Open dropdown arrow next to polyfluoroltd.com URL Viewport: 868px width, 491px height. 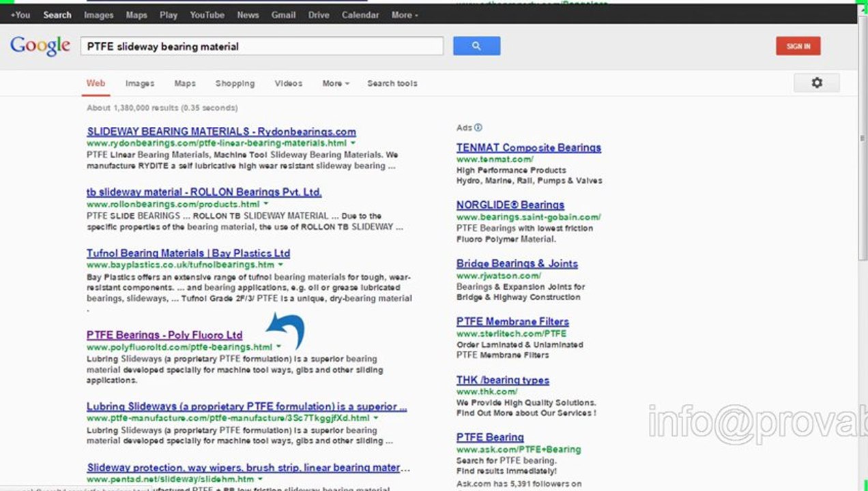pyautogui.click(x=278, y=347)
